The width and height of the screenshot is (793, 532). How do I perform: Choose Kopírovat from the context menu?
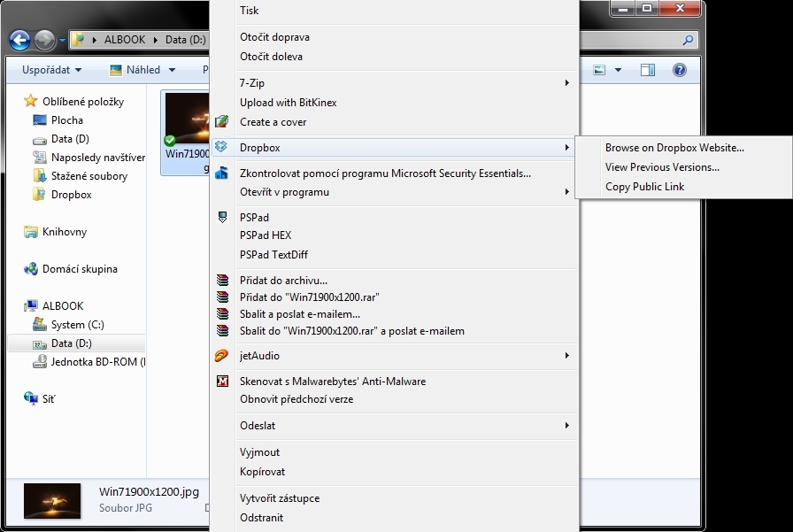394,472
